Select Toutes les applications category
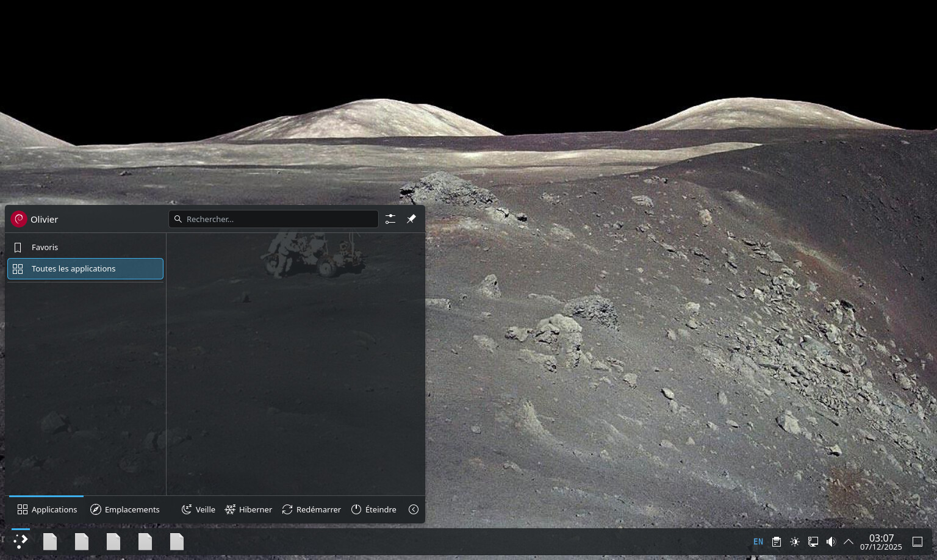 pos(85,269)
